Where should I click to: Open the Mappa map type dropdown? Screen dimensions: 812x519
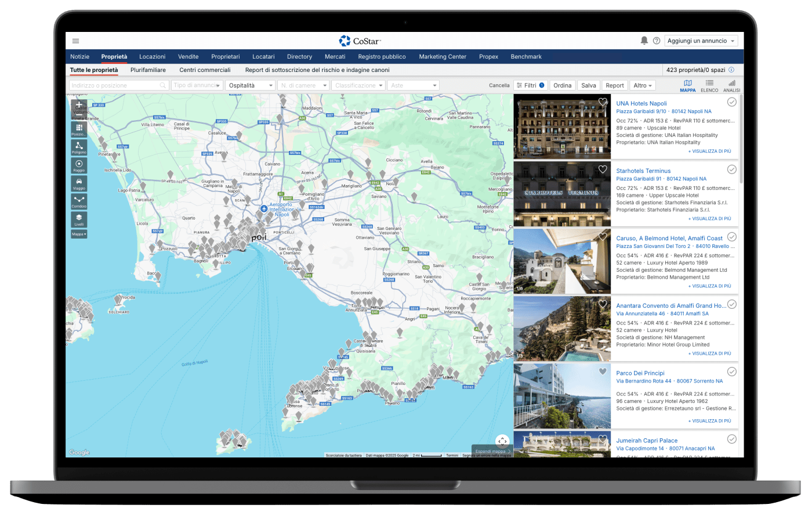click(x=79, y=234)
